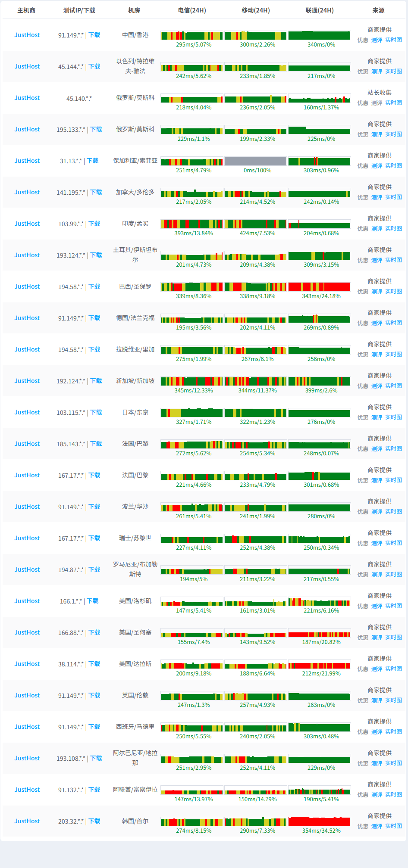
Task: Open 测评 for 加拿大/多伦多 row
Action: coord(377,197)
